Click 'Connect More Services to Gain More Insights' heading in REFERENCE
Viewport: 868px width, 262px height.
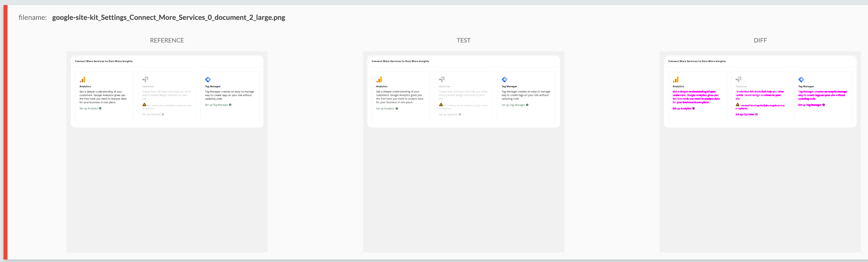pyautogui.click(x=104, y=61)
